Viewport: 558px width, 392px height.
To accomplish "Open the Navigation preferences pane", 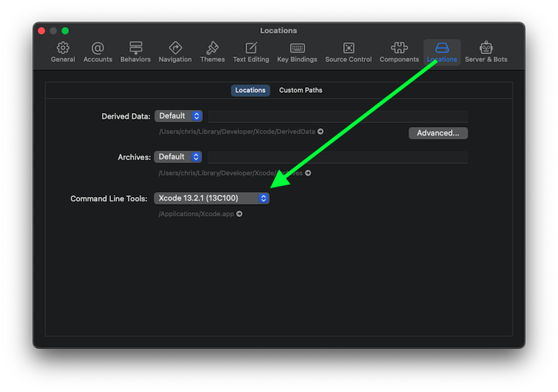I will pos(175,52).
